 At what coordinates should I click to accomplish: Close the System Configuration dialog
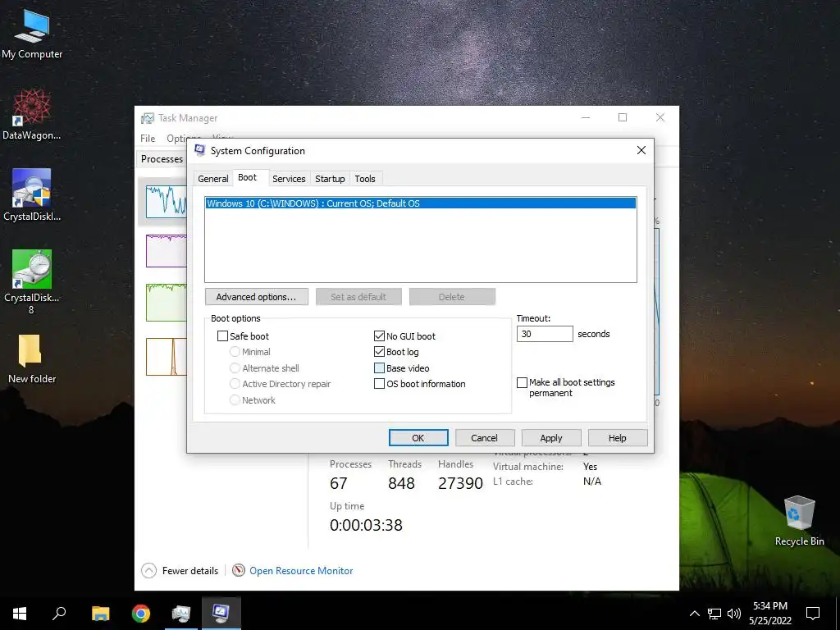(641, 151)
